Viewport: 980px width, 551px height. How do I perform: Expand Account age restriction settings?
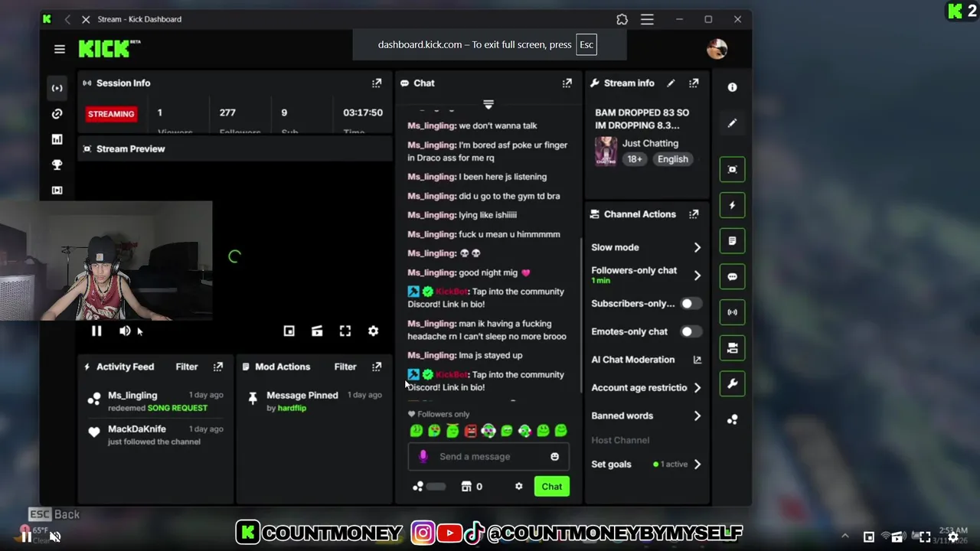[x=697, y=388]
